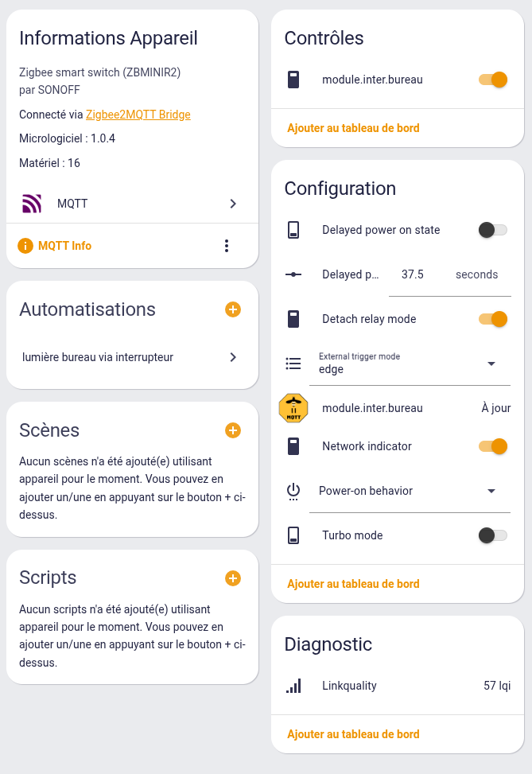Enable Delayed power on state
This screenshot has width=532, height=774.
(492, 230)
